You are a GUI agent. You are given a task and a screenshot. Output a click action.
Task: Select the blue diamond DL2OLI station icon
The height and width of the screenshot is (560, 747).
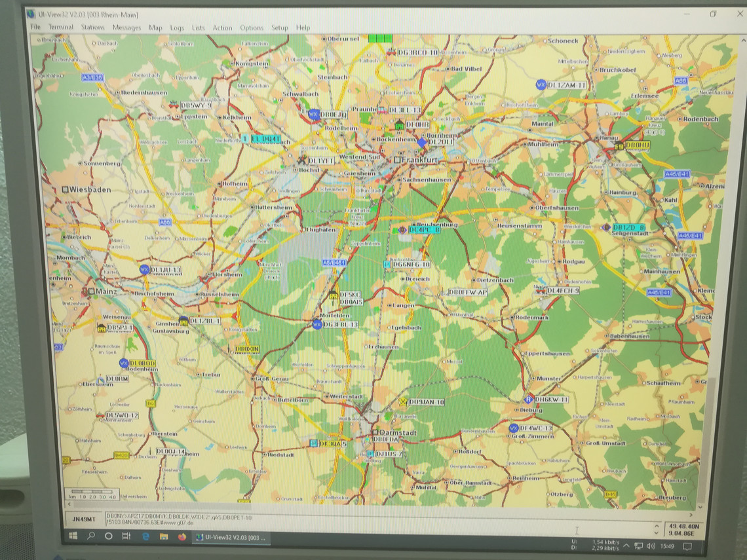click(421, 141)
